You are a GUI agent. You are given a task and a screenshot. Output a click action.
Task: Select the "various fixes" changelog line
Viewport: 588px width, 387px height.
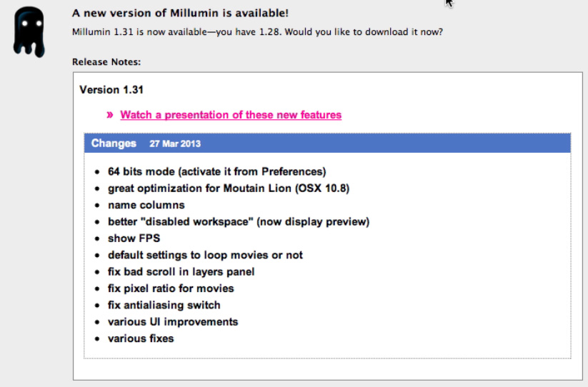click(141, 338)
